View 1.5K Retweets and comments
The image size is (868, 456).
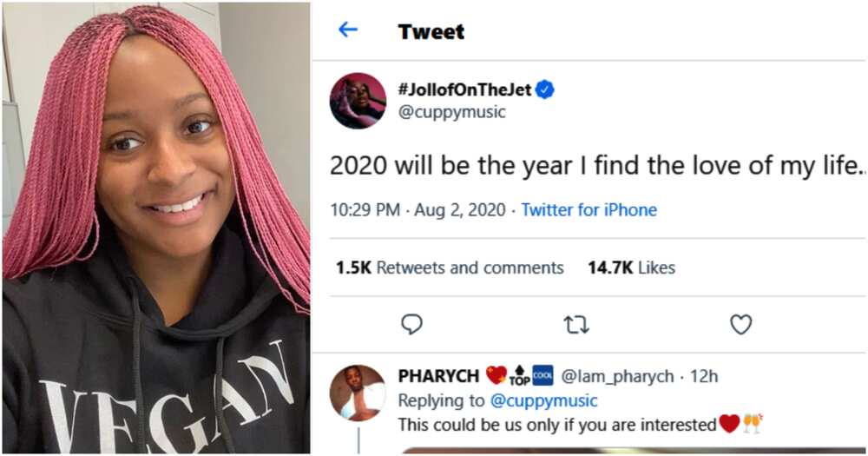click(x=450, y=268)
